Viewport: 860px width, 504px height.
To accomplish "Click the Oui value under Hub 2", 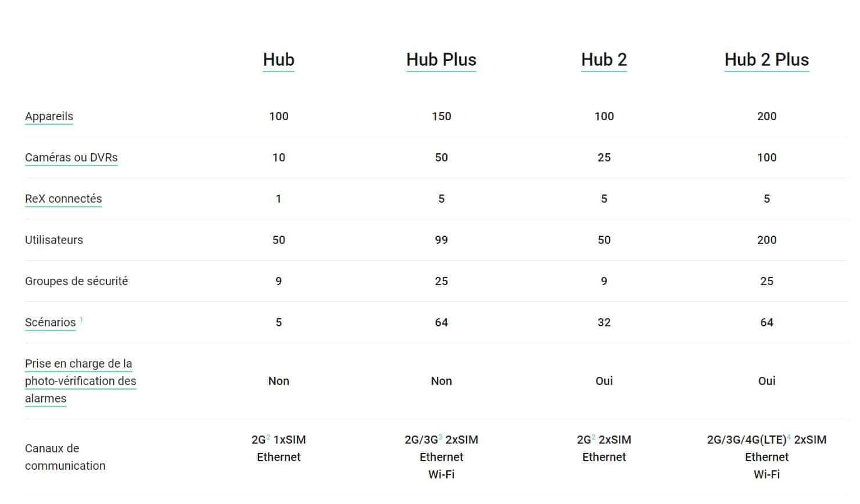I will click(x=604, y=381).
